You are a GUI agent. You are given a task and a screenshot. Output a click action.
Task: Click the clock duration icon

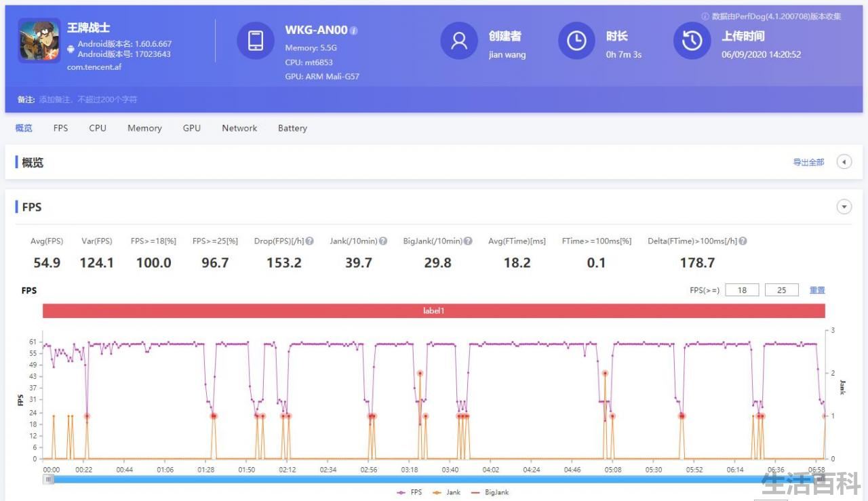pos(576,41)
